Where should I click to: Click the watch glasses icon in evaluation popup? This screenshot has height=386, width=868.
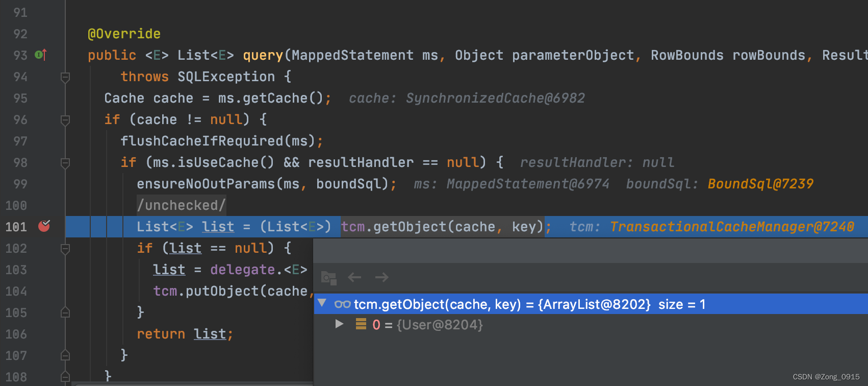(342, 304)
